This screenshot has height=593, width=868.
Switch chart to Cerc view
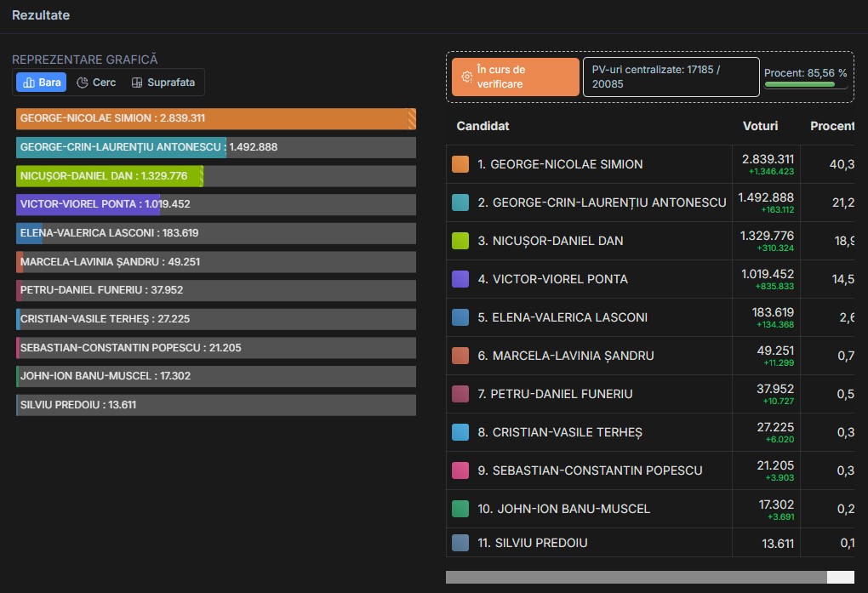point(96,82)
